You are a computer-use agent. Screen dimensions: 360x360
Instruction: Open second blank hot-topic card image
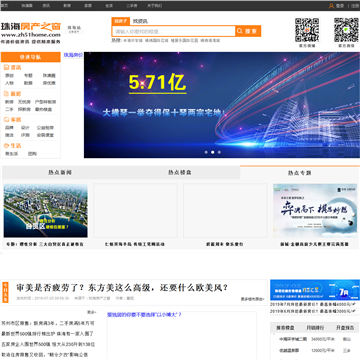coord(135,210)
